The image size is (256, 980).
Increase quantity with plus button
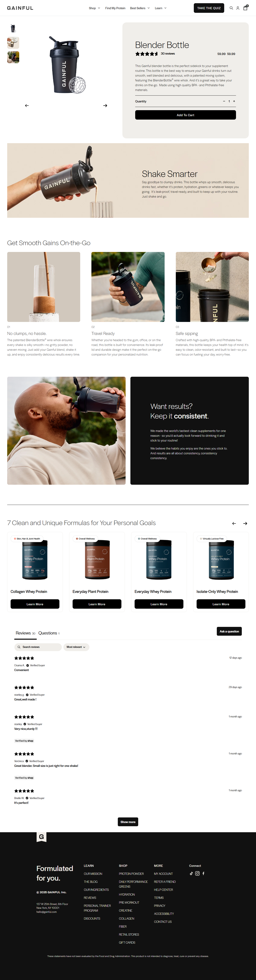pos(234,101)
